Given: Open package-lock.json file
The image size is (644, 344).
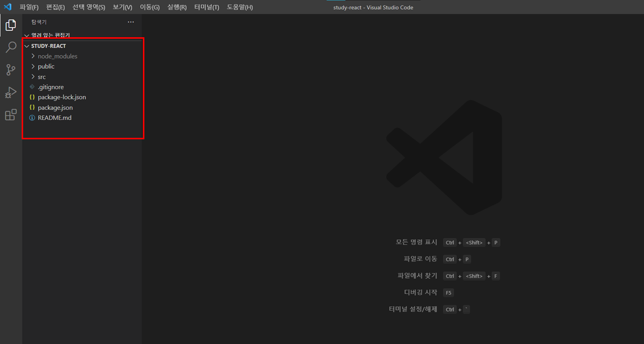Looking at the screenshot, I should click(62, 97).
